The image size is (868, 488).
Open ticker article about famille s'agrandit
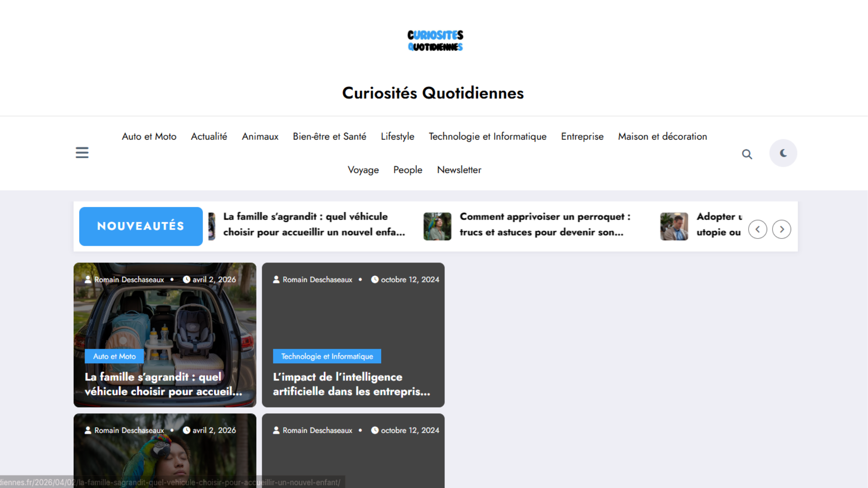click(x=314, y=224)
